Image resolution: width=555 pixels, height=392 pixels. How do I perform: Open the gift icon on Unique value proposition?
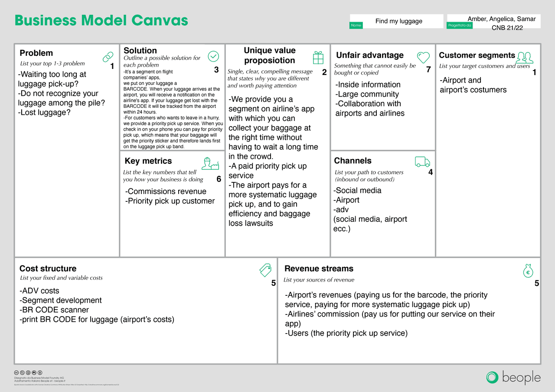[x=318, y=57]
